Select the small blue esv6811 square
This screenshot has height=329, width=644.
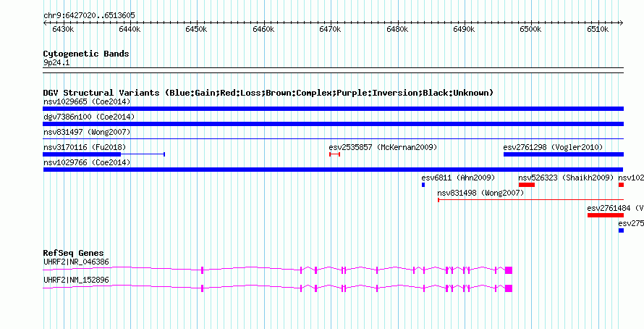[x=423, y=185]
